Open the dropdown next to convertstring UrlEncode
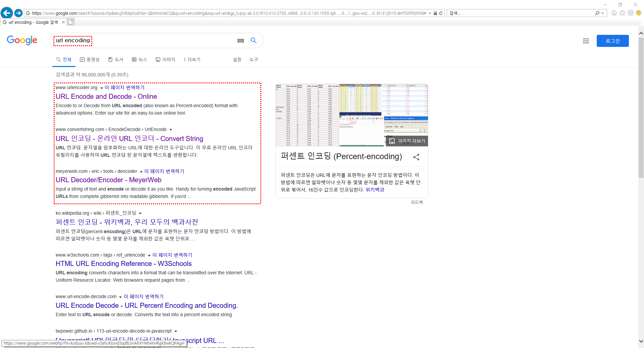The height and width of the screenshot is (348, 644). coord(171,130)
